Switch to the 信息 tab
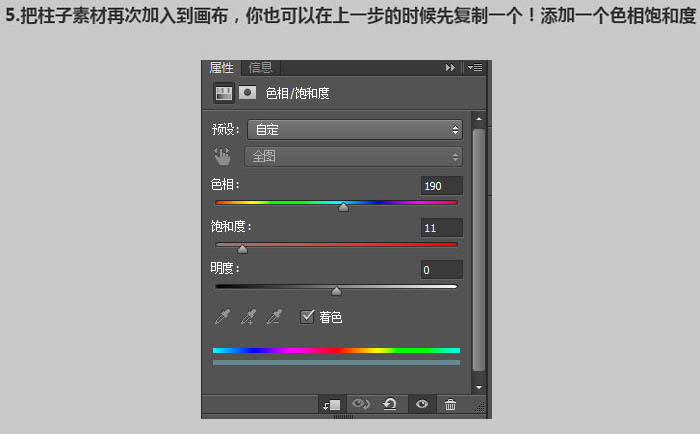This screenshot has width=700, height=434. pyautogui.click(x=260, y=67)
